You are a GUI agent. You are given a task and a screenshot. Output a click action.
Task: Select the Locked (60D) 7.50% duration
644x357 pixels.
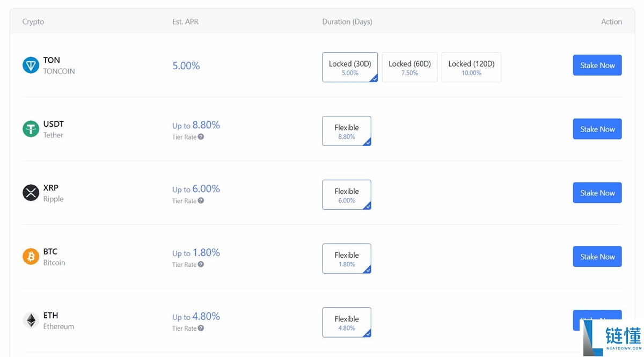(x=409, y=67)
